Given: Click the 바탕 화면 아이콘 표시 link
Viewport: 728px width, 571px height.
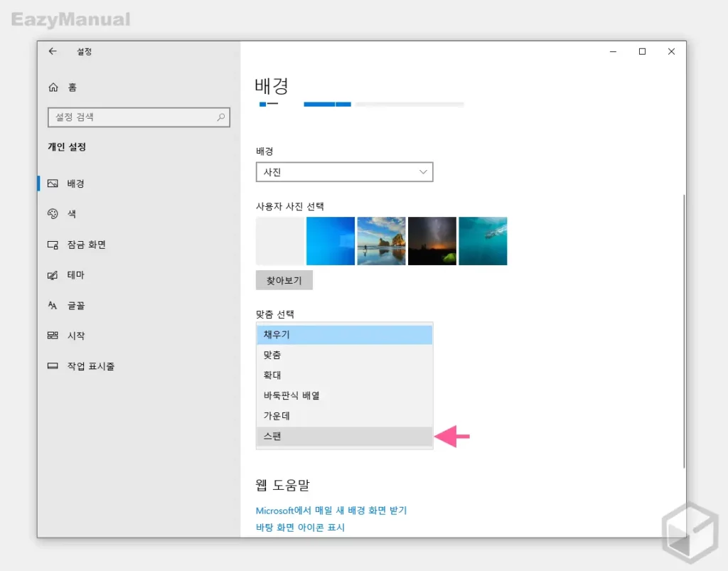Looking at the screenshot, I should (300, 528).
